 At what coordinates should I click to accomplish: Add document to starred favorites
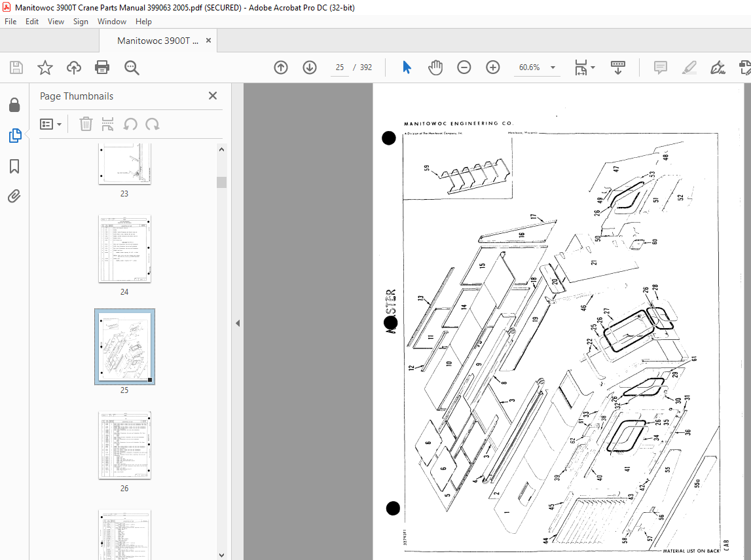pos(45,67)
